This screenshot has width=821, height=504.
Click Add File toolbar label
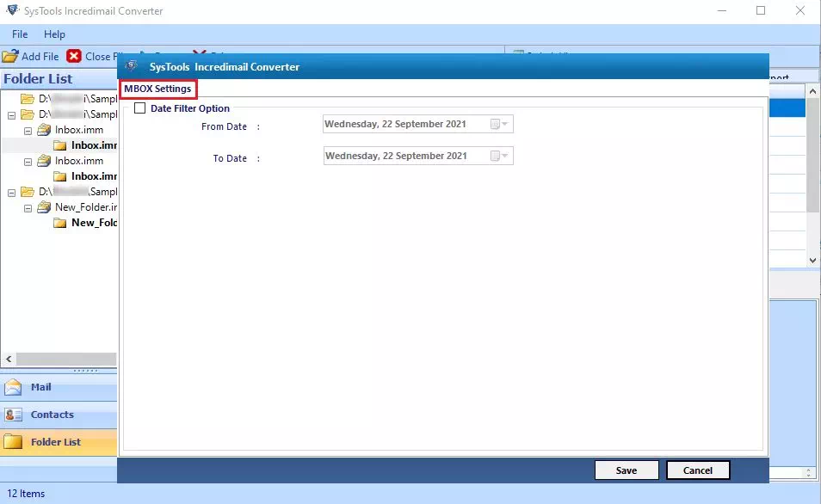point(40,56)
